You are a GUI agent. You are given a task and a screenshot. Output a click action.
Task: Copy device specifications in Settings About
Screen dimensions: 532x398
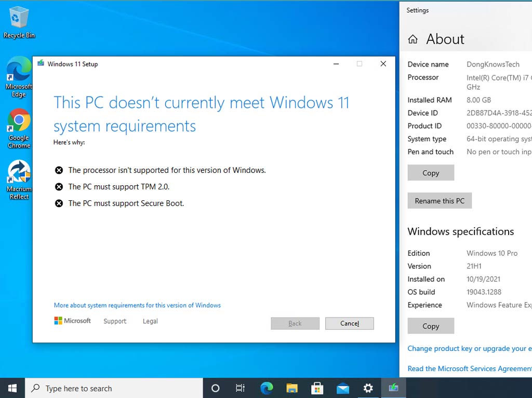click(431, 173)
